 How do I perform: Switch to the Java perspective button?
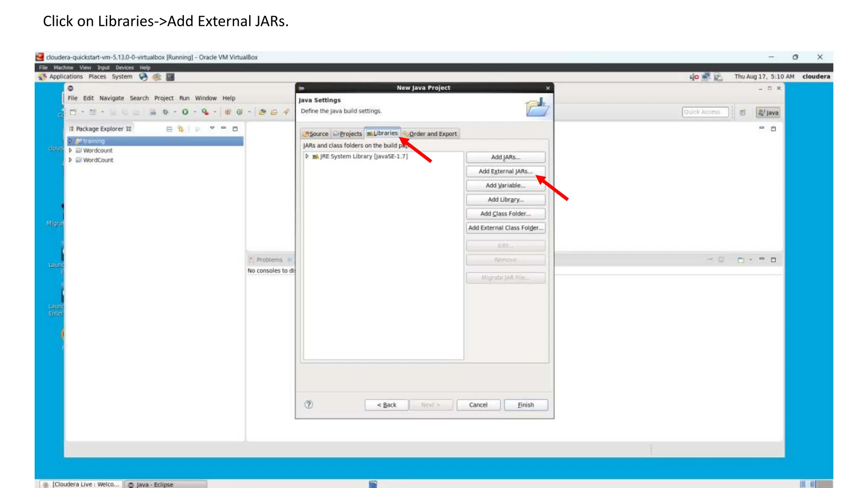tap(768, 113)
